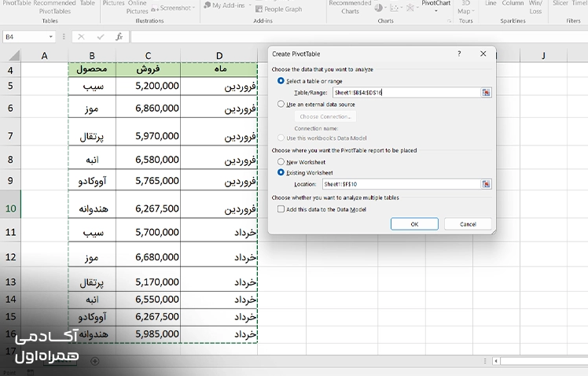Click the radar chart icon in Charts
Image resolution: width=588 pixels, height=376 pixels.
pyautogui.click(x=410, y=8)
